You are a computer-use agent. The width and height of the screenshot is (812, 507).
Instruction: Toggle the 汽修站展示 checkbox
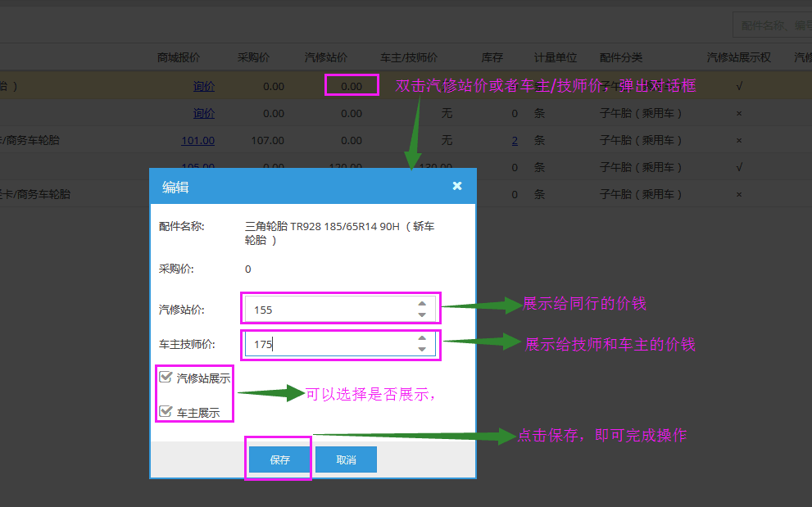point(166,378)
